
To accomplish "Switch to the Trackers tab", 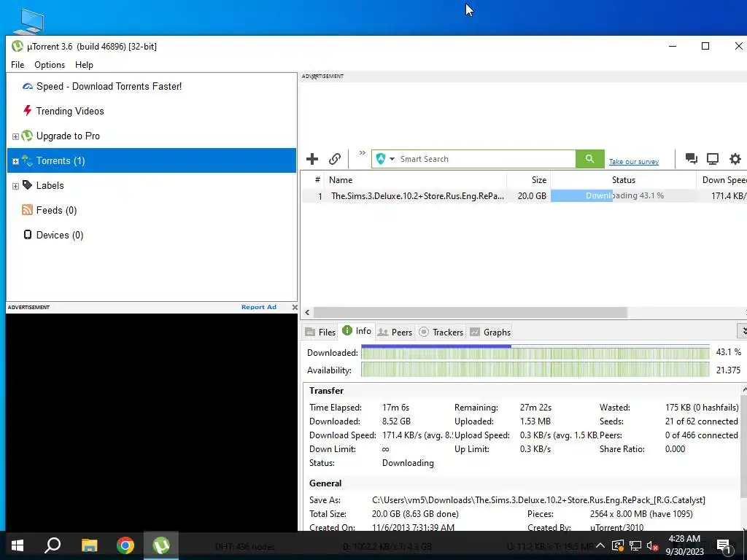I will 441,332.
